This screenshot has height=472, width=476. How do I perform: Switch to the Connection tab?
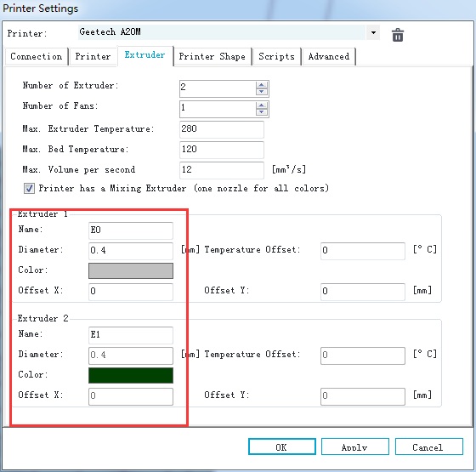pos(36,56)
